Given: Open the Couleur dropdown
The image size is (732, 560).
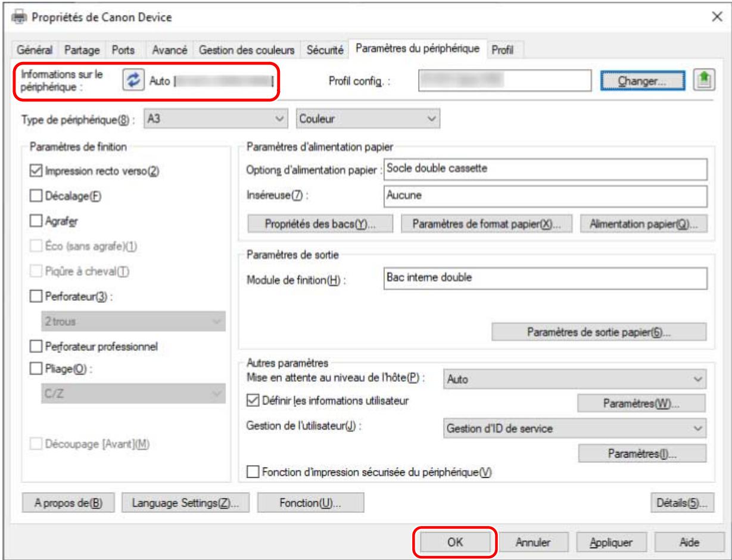Looking at the screenshot, I should (367, 119).
